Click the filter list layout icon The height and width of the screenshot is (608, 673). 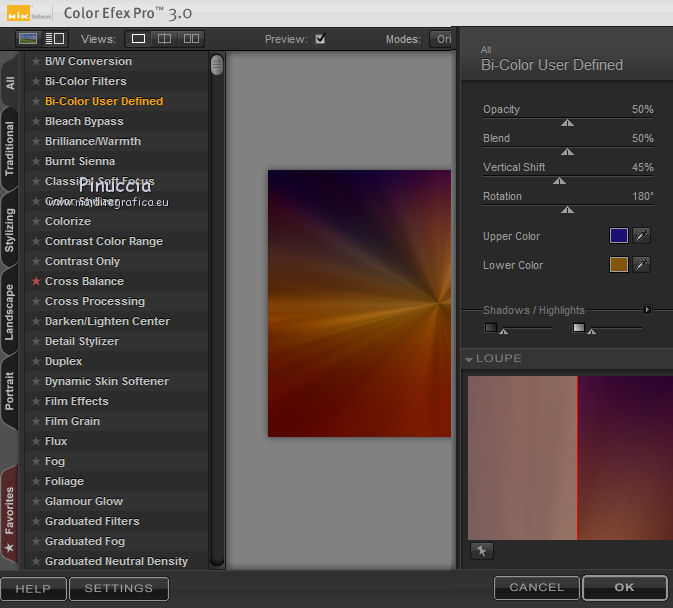[x=54, y=39]
